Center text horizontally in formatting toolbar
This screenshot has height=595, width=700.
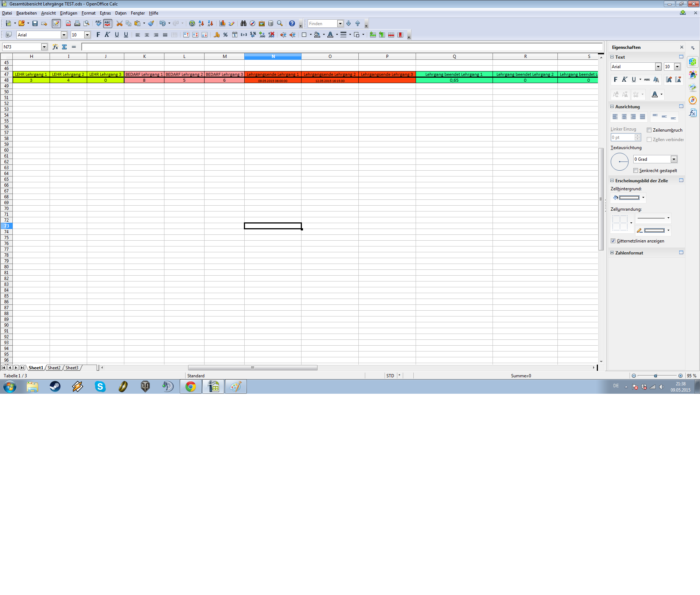coord(147,35)
